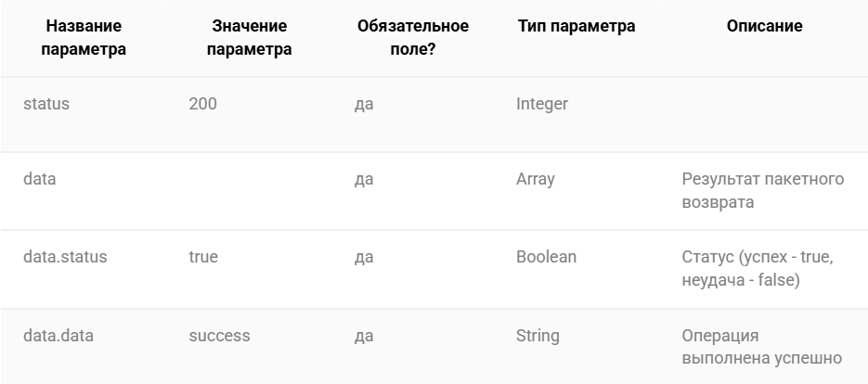Screen dimensions: 868x384
Task: Click the success value cell
Action: (x=219, y=336)
